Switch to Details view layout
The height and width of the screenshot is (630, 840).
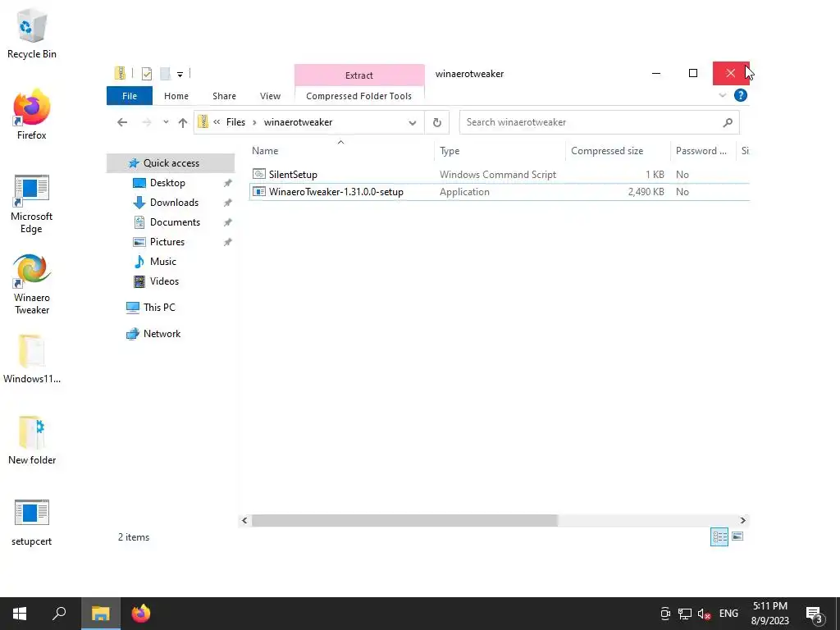719,536
